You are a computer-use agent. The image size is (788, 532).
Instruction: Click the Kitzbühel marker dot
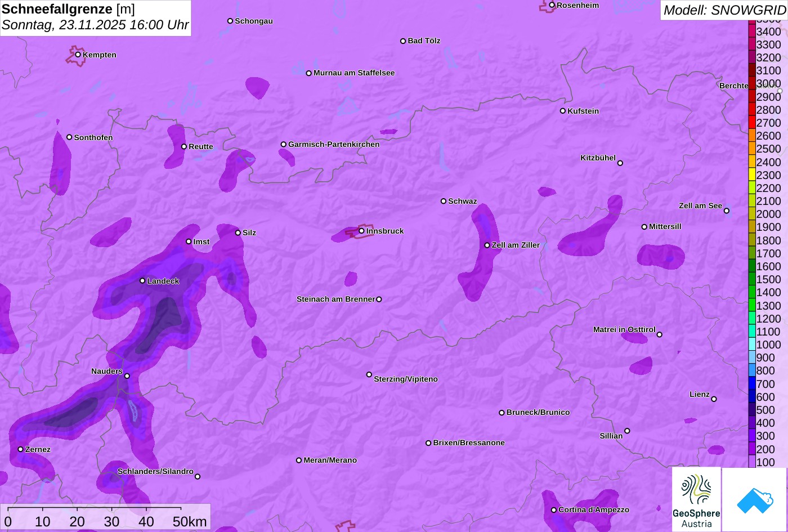click(x=620, y=163)
